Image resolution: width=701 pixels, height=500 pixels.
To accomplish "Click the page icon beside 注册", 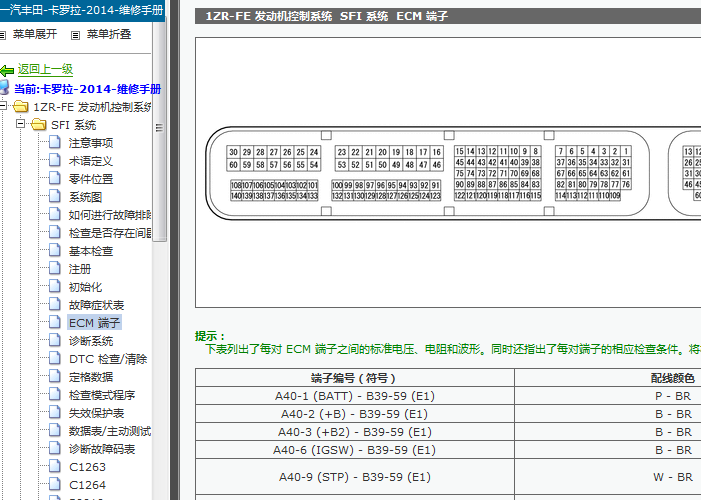I will pyautogui.click(x=55, y=268).
